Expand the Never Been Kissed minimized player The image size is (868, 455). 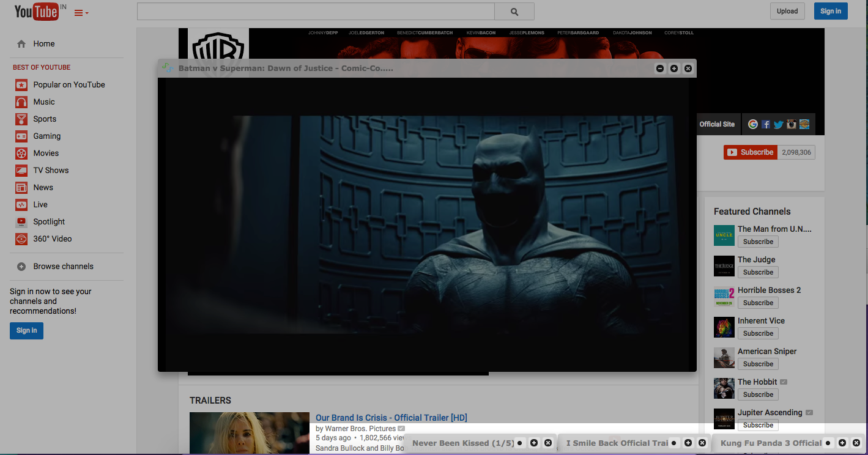click(534, 443)
